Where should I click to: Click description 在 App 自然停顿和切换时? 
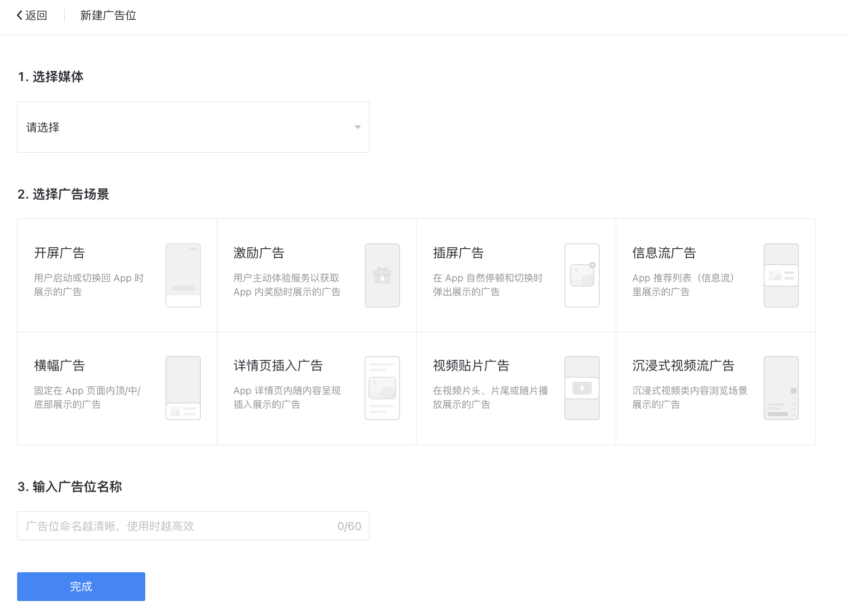[x=488, y=278]
